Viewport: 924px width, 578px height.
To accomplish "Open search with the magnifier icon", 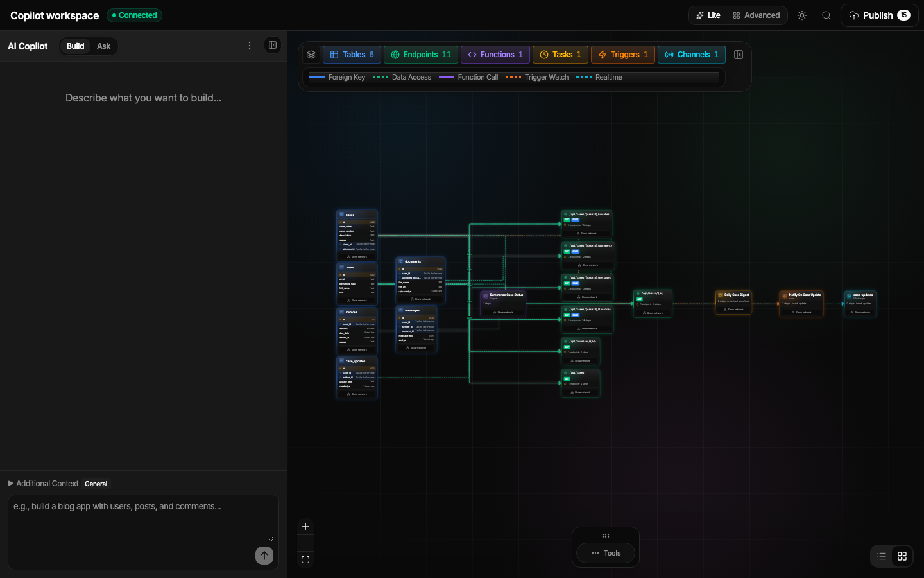I will click(x=826, y=15).
